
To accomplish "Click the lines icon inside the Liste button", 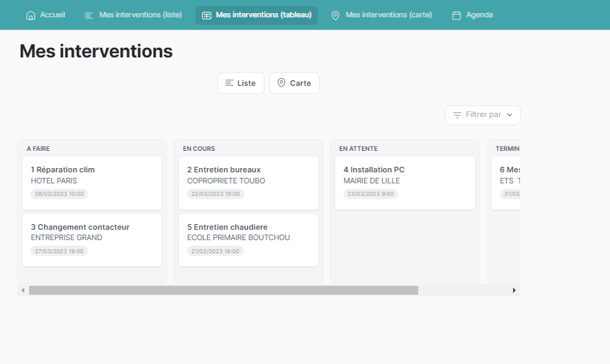I will pos(229,83).
